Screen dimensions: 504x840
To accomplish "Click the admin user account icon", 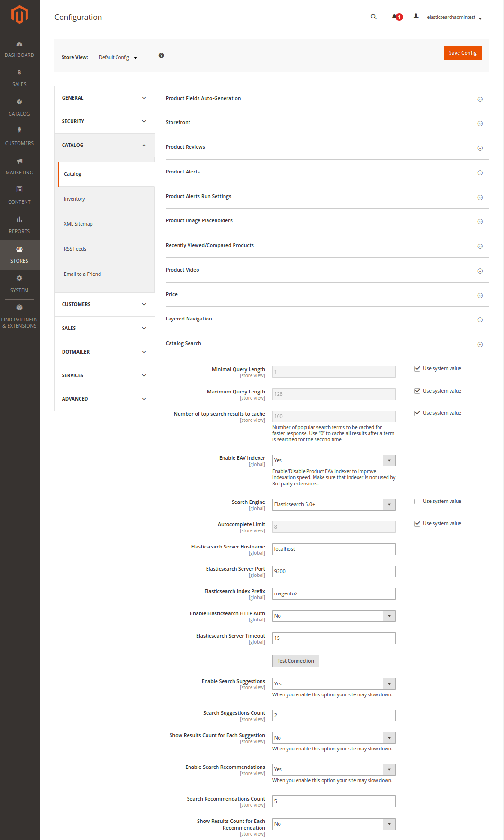I will 416,16.
